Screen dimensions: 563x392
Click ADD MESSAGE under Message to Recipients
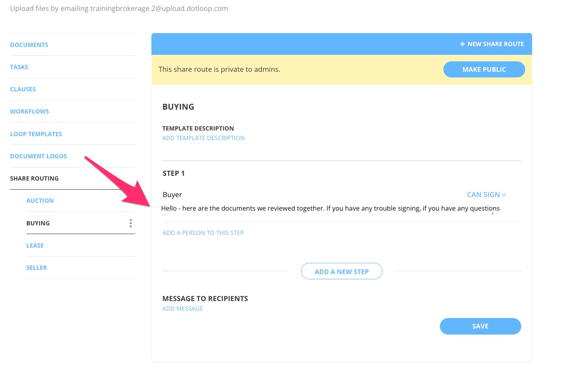click(x=182, y=308)
